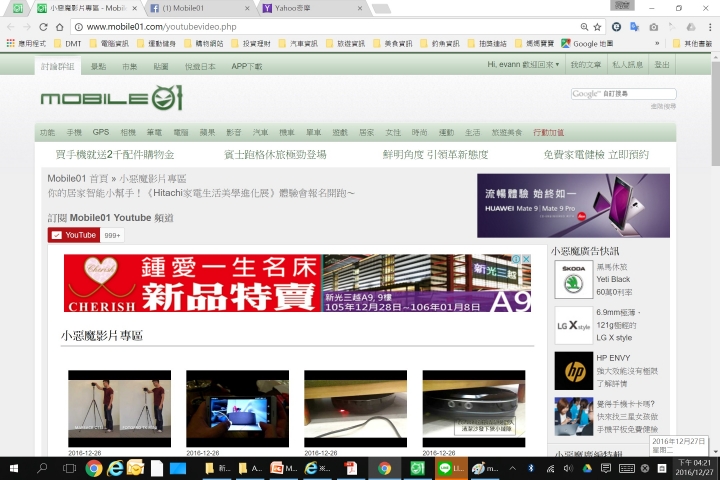This screenshot has width=720, height=480.
Task: Open the 市集 site tab
Action: tap(129, 66)
